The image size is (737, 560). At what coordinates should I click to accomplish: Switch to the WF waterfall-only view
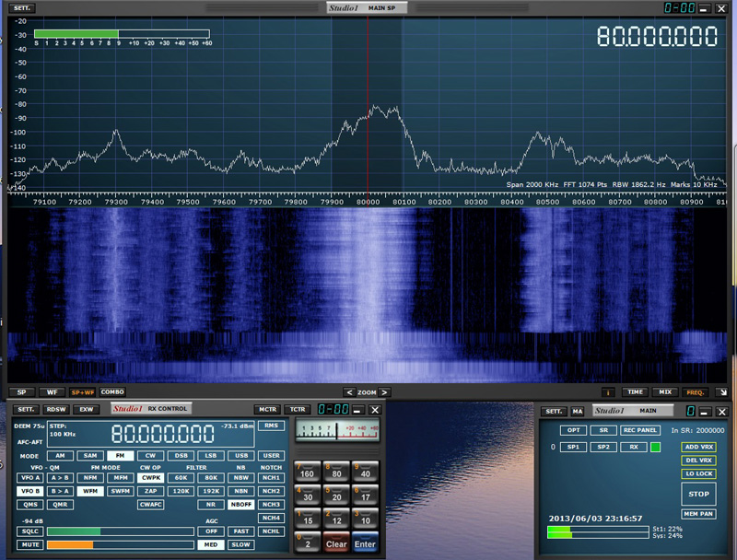(50, 392)
